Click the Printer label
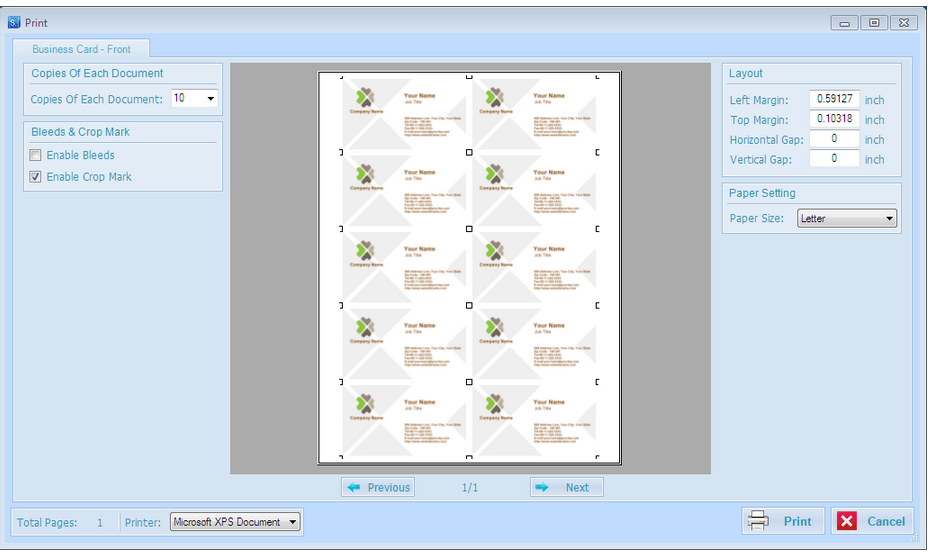This screenshot has width=932, height=552. pos(143,523)
